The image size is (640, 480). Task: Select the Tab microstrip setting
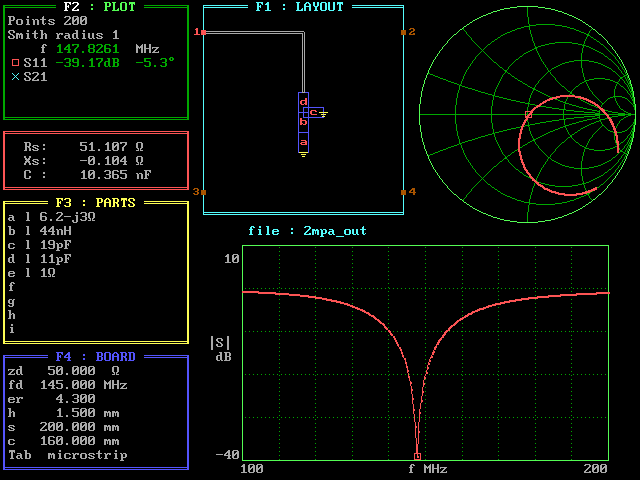[67, 454]
